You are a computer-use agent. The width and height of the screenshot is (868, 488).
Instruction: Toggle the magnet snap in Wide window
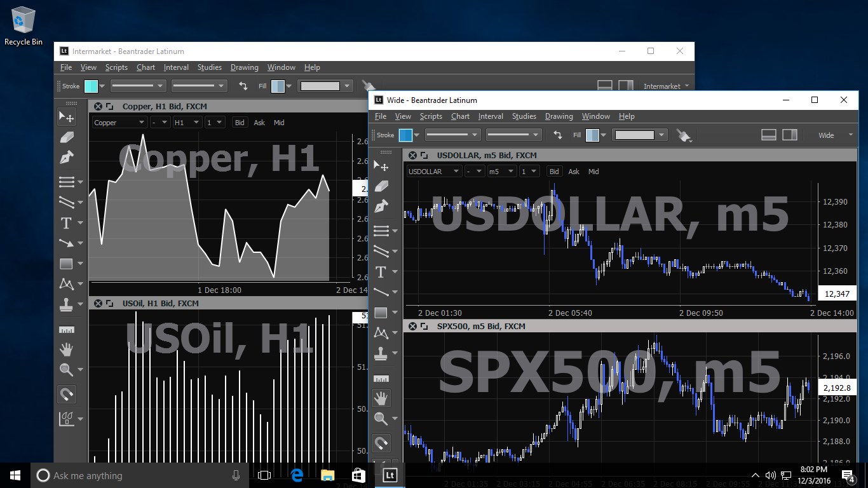(x=381, y=443)
